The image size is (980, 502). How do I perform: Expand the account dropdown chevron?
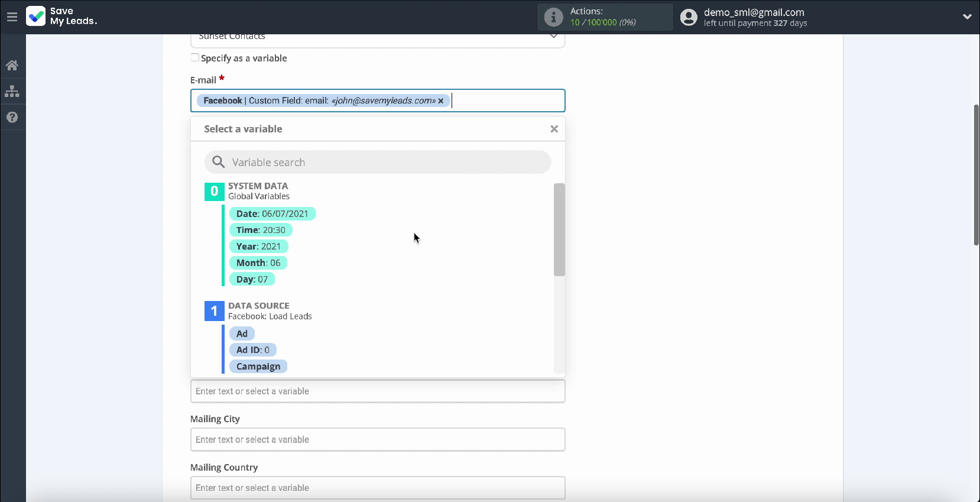pos(967,17)
